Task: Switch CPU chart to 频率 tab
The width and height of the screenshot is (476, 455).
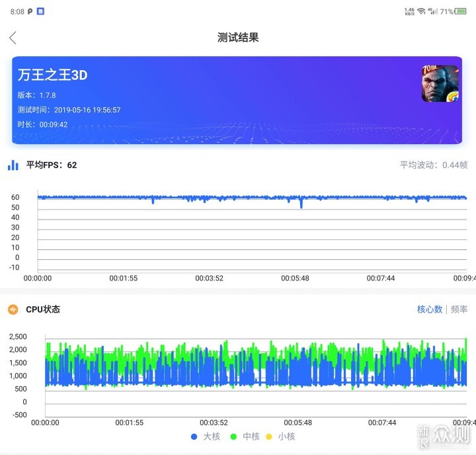Action: pyautogui.click(x=459, y=310)
